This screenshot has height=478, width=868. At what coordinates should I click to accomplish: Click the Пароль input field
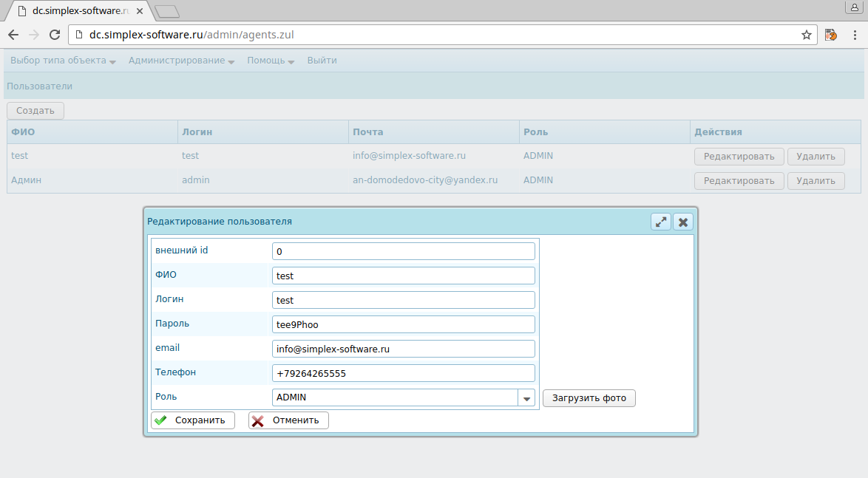coord(403,324)
